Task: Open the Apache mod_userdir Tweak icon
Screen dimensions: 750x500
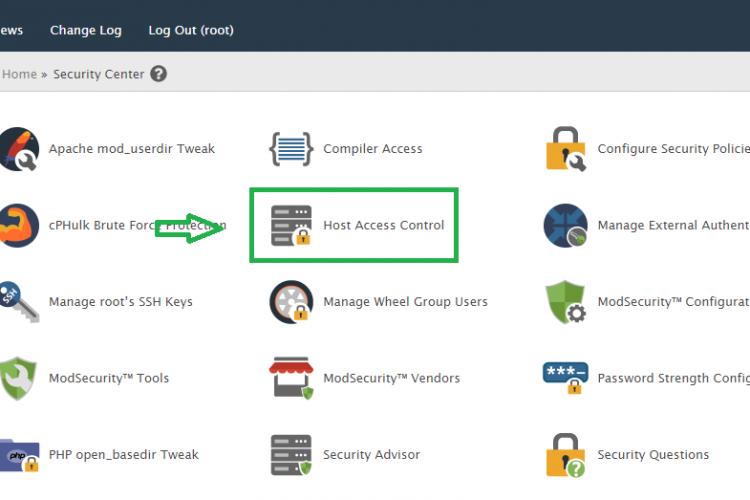Action: coord(19,149)
